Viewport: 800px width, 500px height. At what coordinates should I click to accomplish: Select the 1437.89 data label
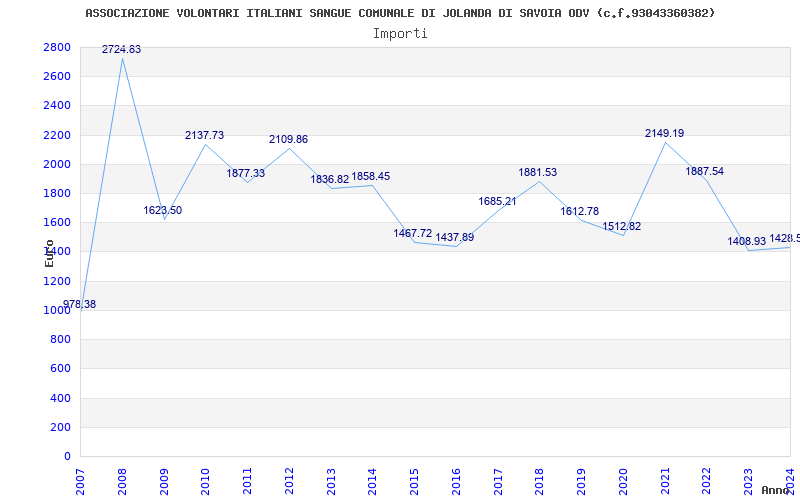[455, 237]
